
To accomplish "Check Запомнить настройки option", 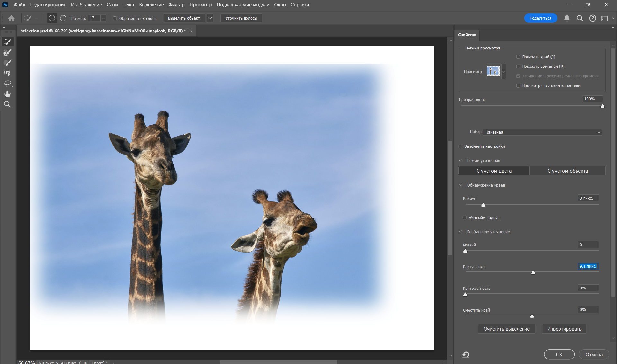I will coord(461,146).
